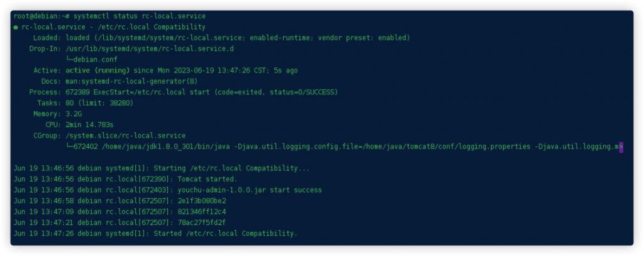Click the Memory value 3.2G
Image resolution: width=644 pixels, height=256 pixels.
75,114
